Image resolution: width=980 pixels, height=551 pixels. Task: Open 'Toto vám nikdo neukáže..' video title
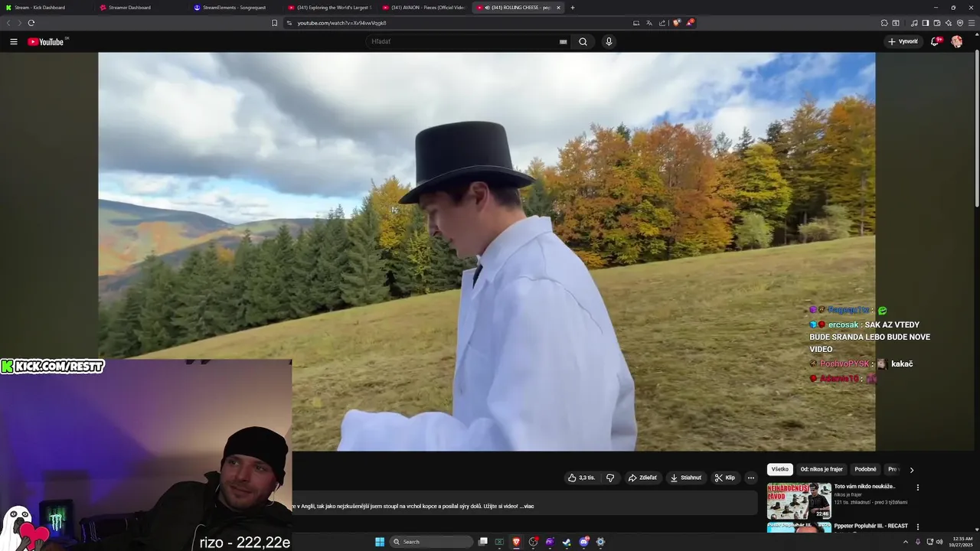[864, 487]
